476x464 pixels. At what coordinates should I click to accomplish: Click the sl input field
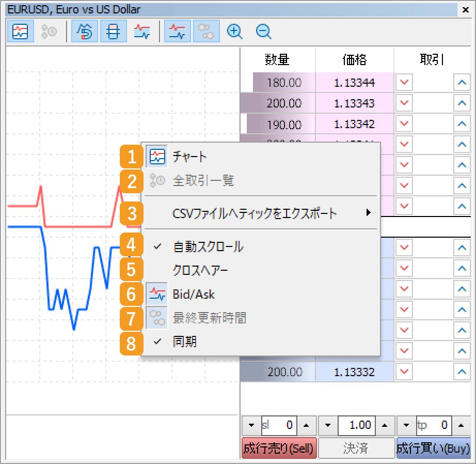tap(279, 425)
